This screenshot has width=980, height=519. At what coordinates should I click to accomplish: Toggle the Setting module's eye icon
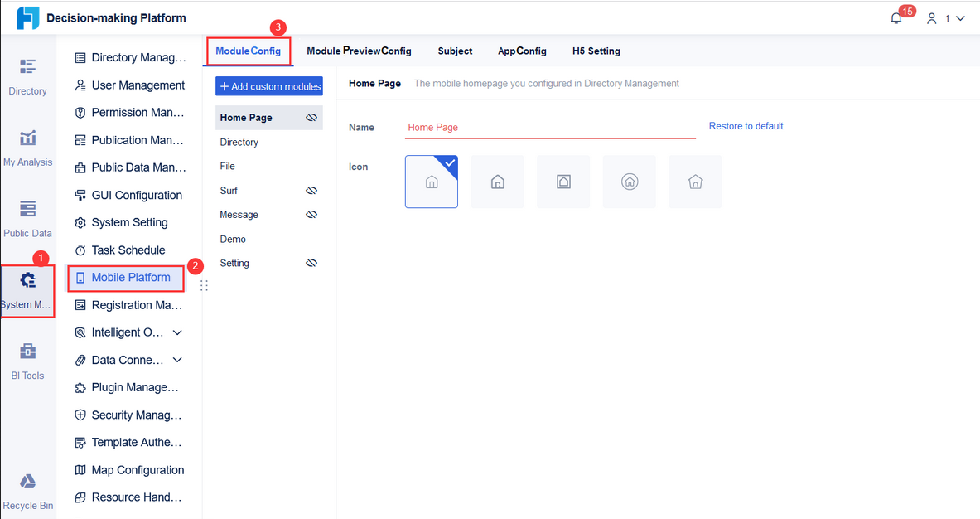[311, 263]
